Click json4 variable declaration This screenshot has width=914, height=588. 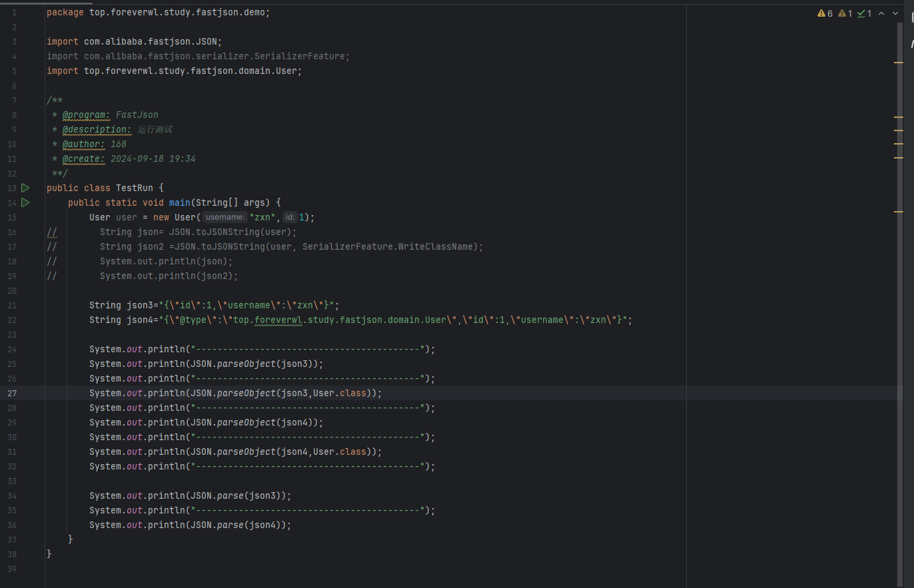(x=361, y=320)
